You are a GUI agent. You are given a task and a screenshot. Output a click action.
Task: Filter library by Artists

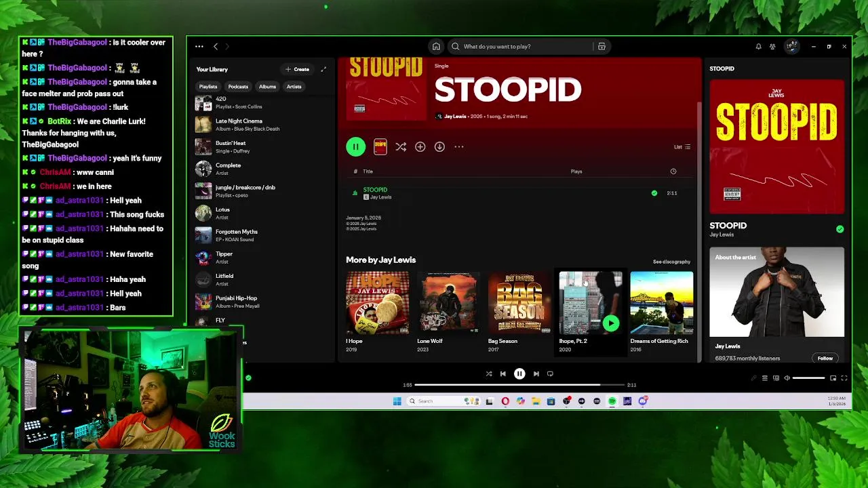(294, 87)
